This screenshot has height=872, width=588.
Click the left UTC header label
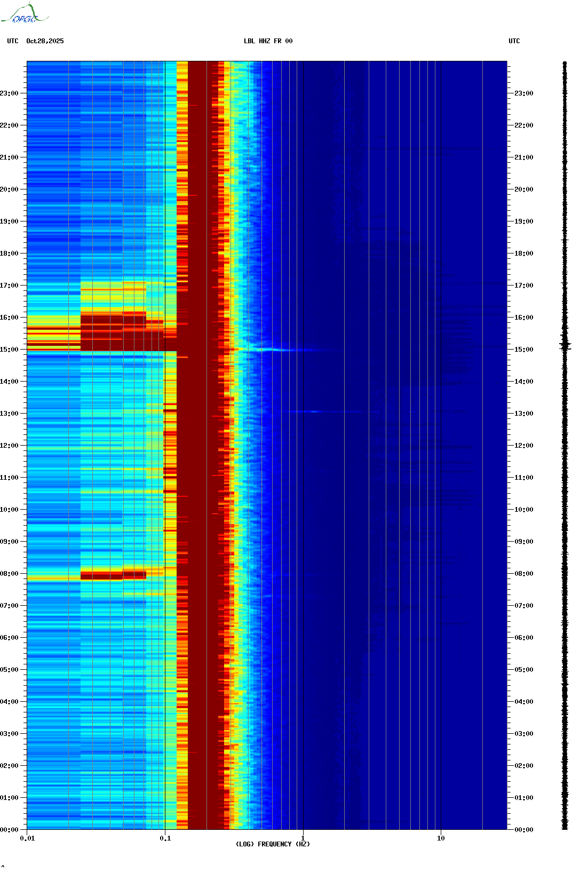point(13,41)
